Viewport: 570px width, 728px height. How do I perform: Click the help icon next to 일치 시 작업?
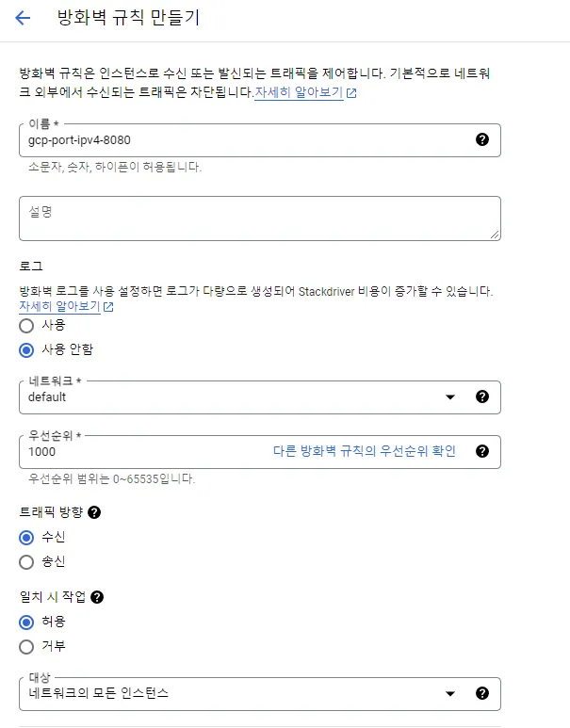(97, 597)
